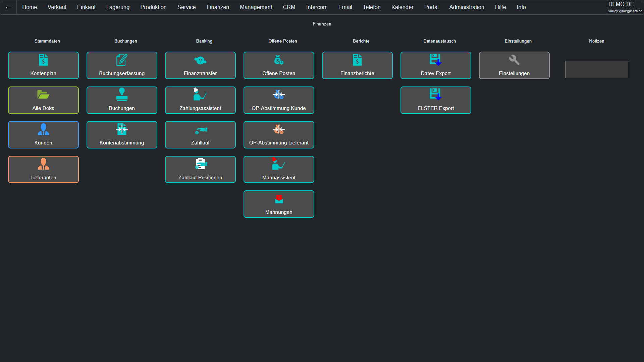Open the Kontenabstimmung tile
The height and width of the screenshot is (362, 644).
(122, 135)
